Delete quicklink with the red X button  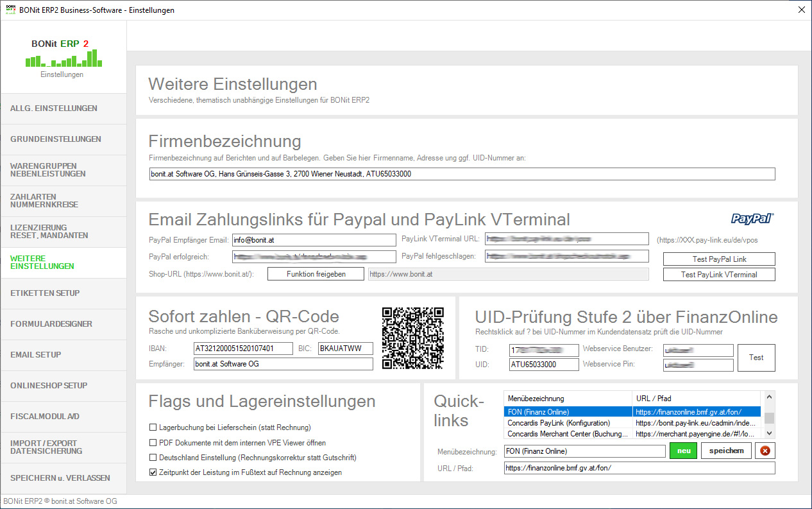point(765,451)
